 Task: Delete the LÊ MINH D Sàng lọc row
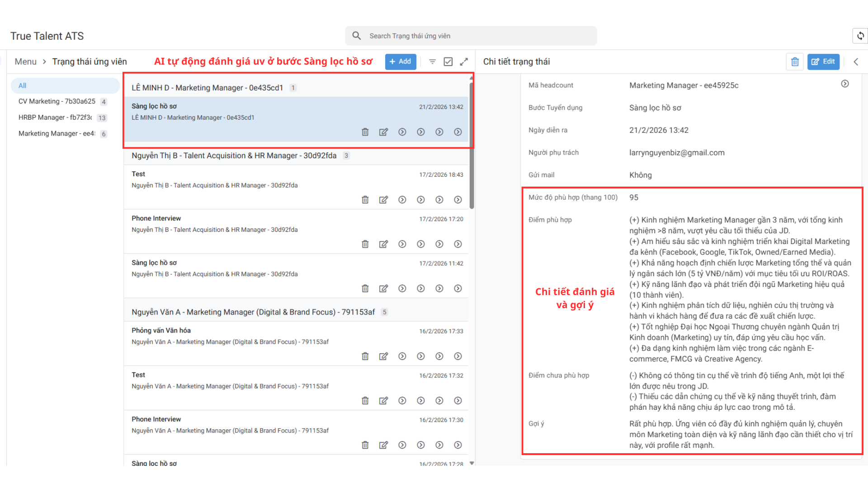(x=365, y=132)
